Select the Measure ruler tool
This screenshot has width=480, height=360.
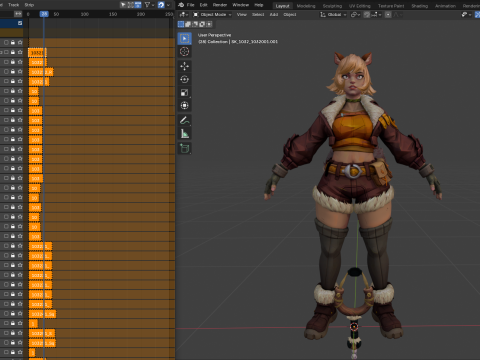[x=184, y=134]
